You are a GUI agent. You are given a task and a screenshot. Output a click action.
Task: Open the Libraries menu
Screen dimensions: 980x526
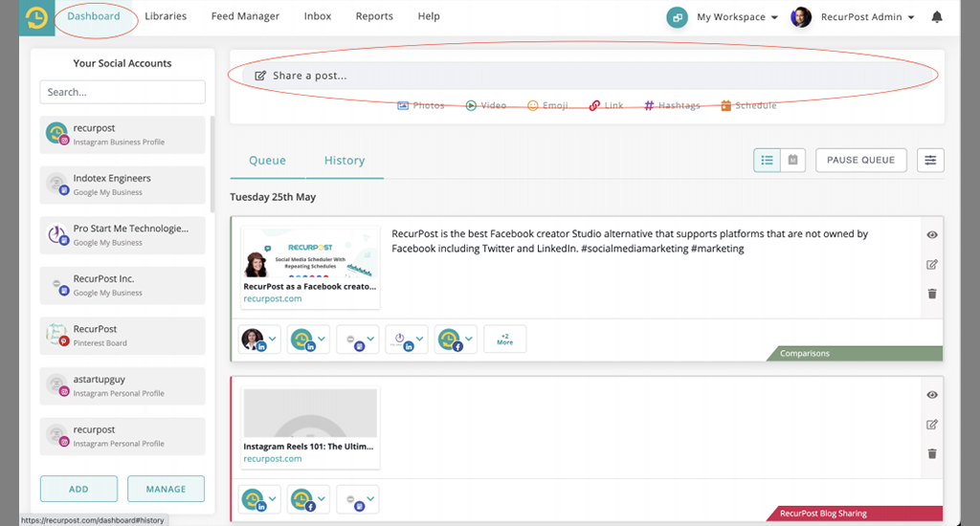(x=166, y=16)
